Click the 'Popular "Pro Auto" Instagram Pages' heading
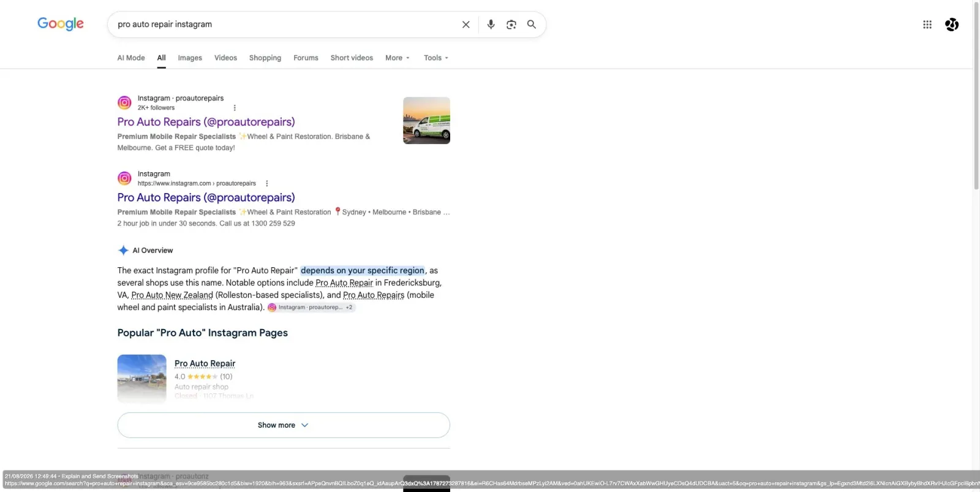This screenshot has width=980, height=492. coord(203,333)
